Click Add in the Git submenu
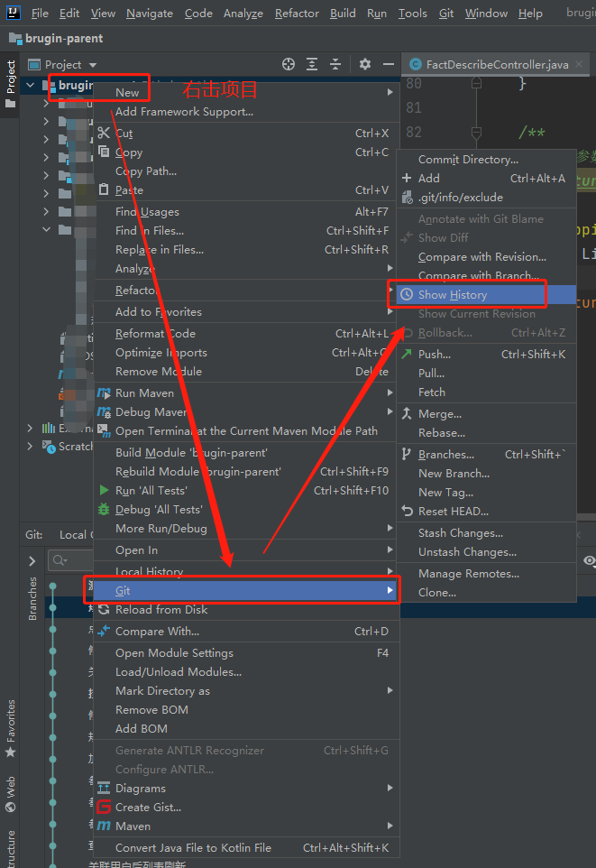 coord(486,179)
